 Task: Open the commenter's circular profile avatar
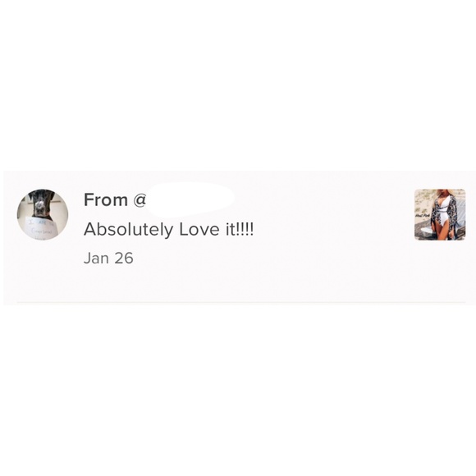[43, 215]
